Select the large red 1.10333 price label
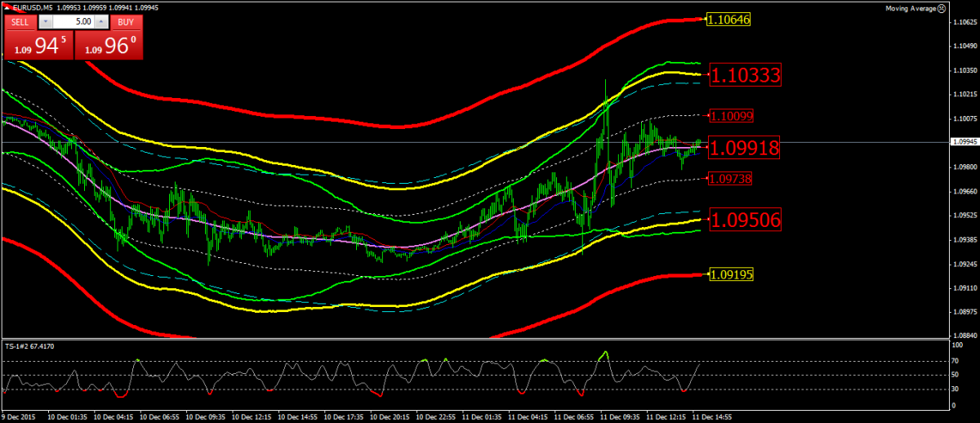This screenshot has height=423, width=980. 746,76
